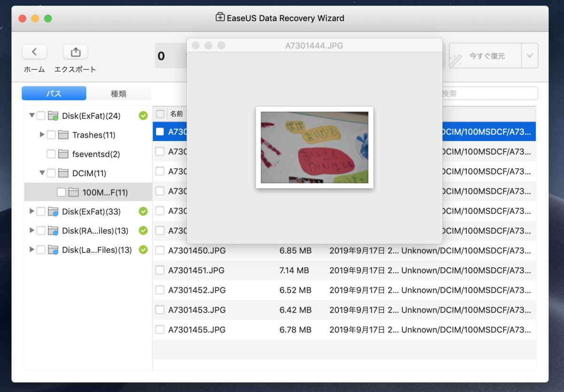Click the fseventsd(2) folder icon
564x392 pixels.
63,154
